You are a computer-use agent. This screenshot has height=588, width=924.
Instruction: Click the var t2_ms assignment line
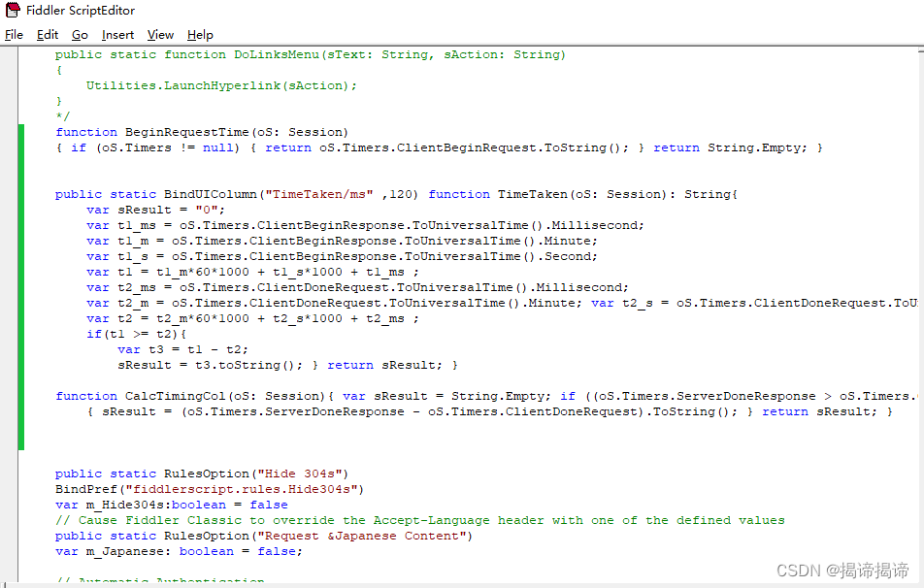pyautogui.click(x=358, y=287)
